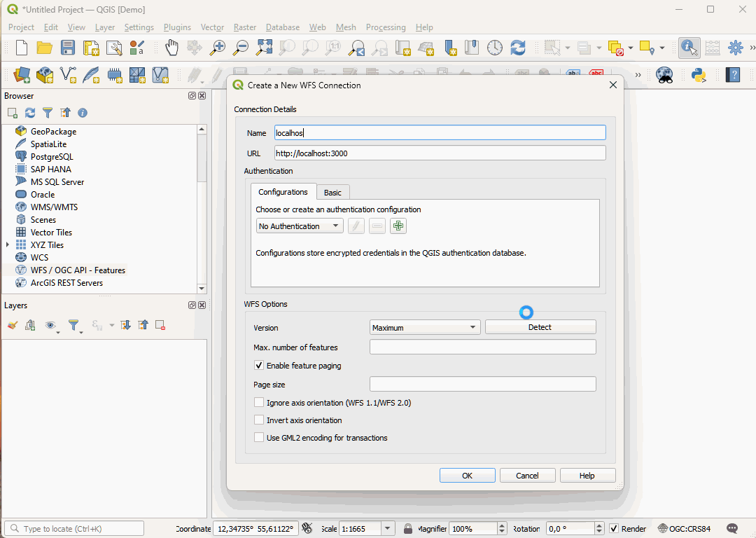This screenshot has width=756, height=538.
Task: Enable item properties info icon in Browser
Action: (83, 113)
